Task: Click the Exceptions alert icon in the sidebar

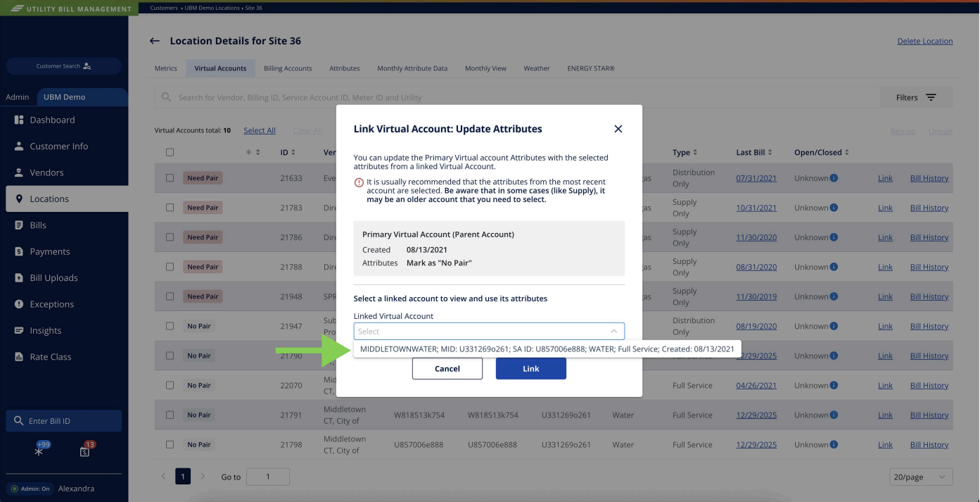Action: tap(19, 304)
